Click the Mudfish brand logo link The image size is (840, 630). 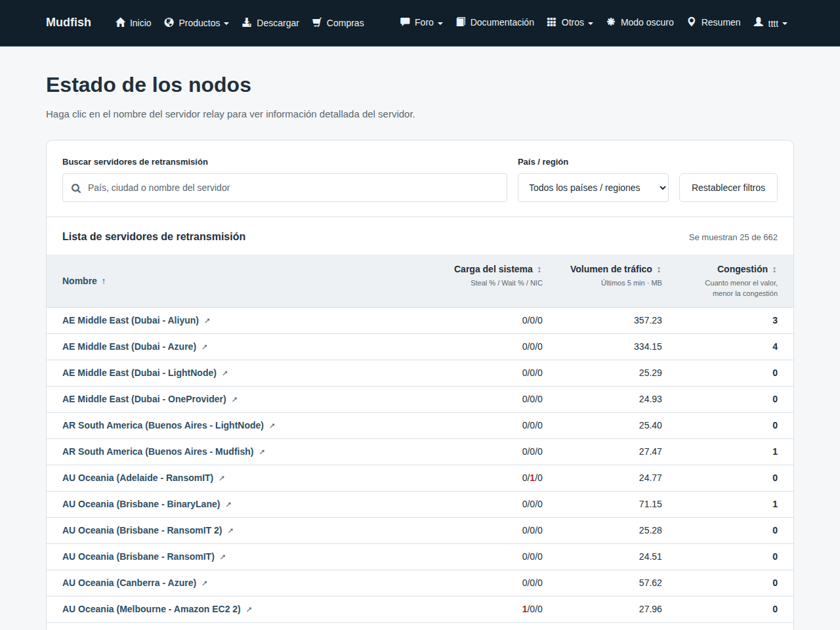[68, 22]
